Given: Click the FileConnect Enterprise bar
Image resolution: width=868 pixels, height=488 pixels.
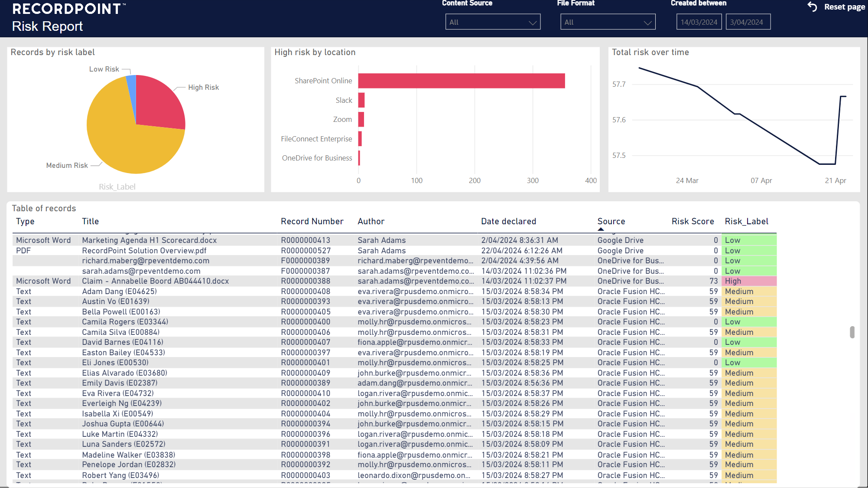Looking at the screenshot, I should (360, 139).
